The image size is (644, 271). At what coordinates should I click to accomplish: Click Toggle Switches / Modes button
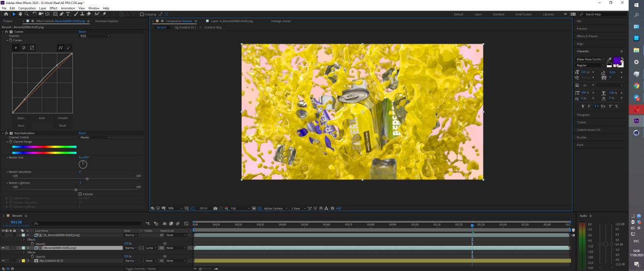140,268
